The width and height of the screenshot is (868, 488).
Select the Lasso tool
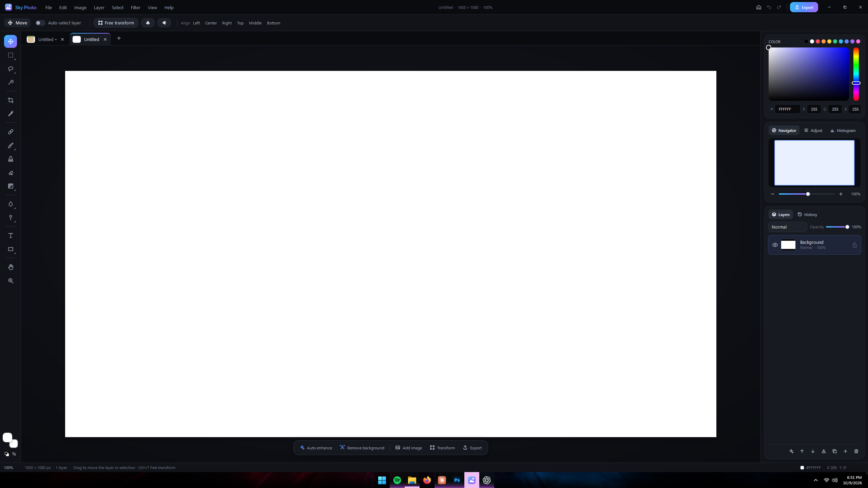pyautogui.click(x=11, y=69)
